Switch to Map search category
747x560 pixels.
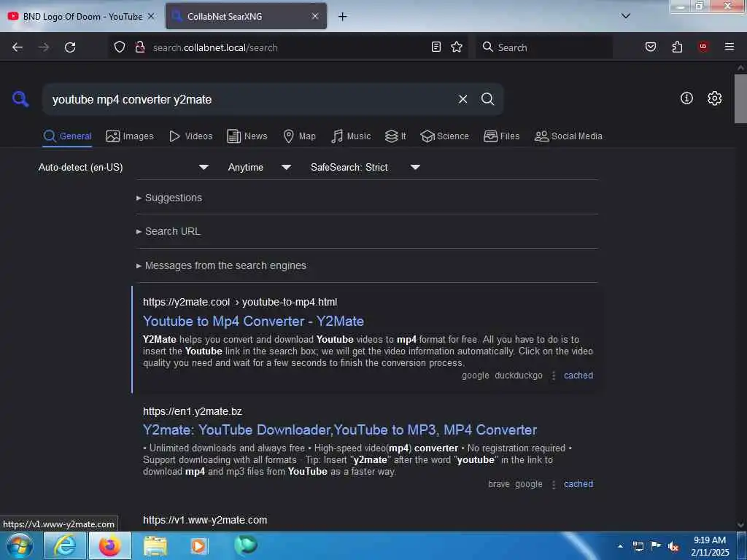pos(300,136)
